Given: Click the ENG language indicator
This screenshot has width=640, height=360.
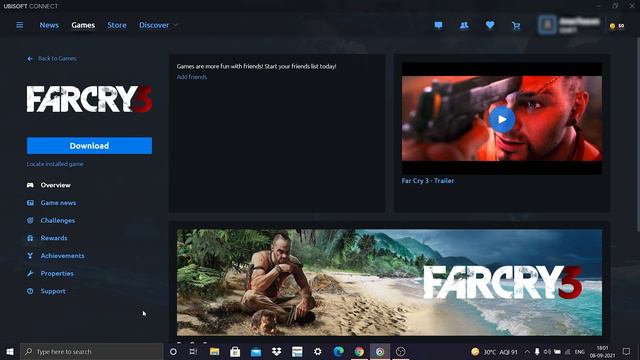Looking at the screenshot, I should point(580,352).
